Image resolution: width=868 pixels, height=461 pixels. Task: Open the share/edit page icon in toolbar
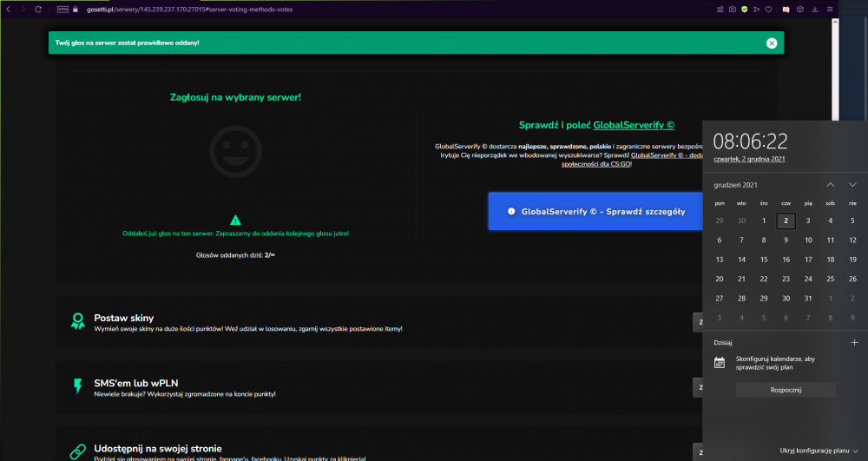(720, 10)
